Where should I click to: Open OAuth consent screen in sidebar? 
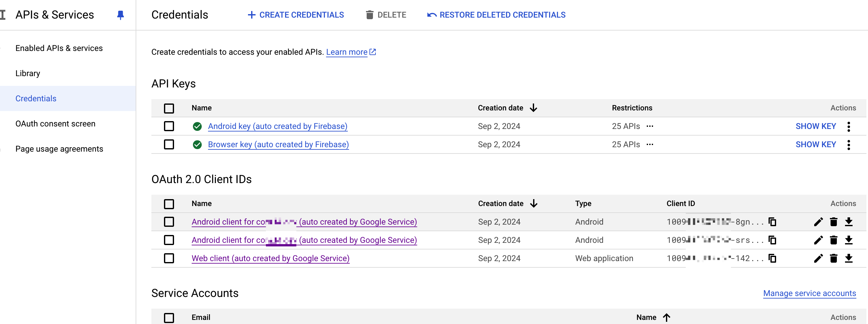coord(55,124)
